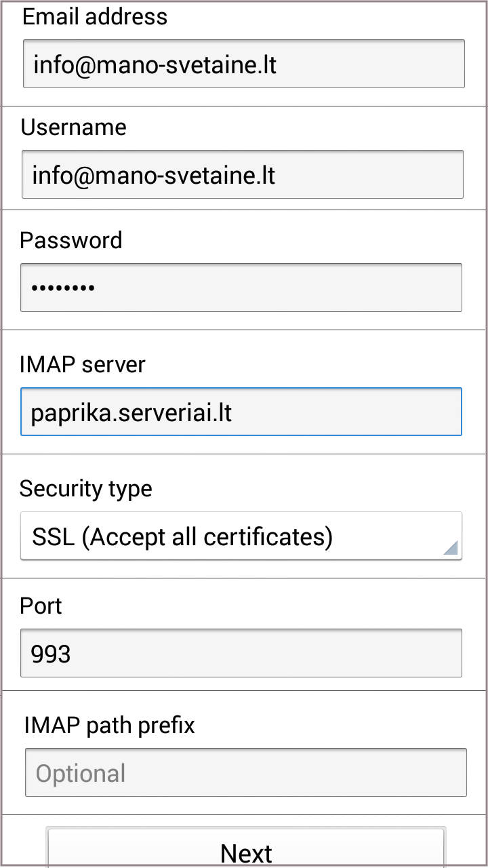Tap the Optional placeholder text
This screenshot has height=868, width=488.
click(81, 774)
